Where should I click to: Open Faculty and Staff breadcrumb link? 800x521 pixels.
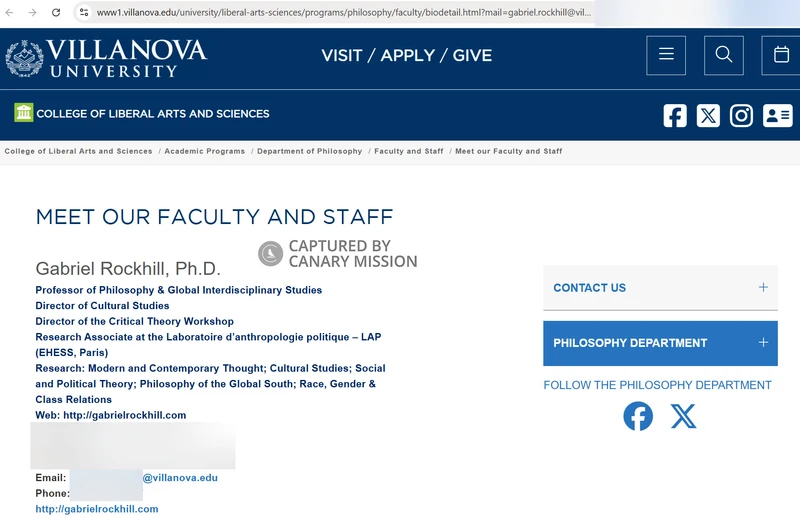point(408,151)
